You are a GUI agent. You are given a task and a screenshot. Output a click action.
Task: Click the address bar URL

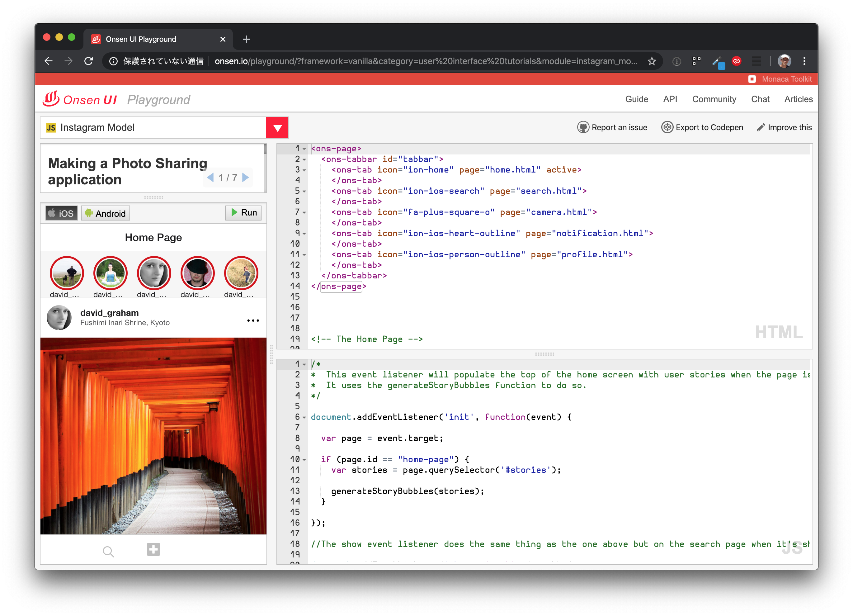(426, 61)
